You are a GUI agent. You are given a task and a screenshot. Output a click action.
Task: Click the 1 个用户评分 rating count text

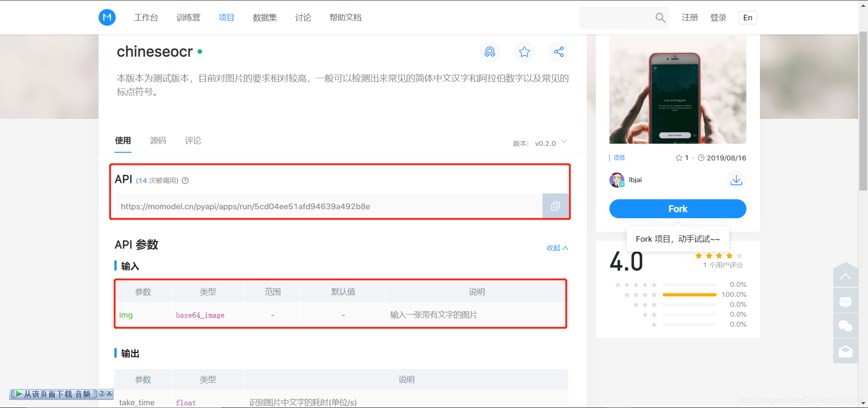[x=722, y=265]
